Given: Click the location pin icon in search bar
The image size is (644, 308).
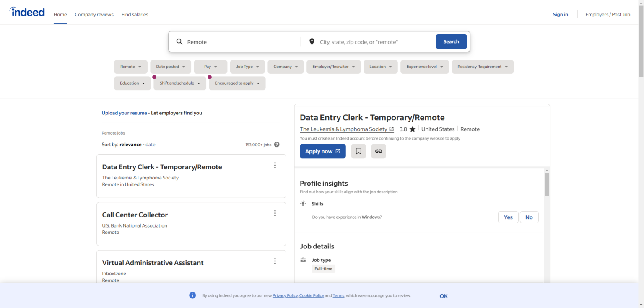Looking at the screenshot, I should click(312, 41).
